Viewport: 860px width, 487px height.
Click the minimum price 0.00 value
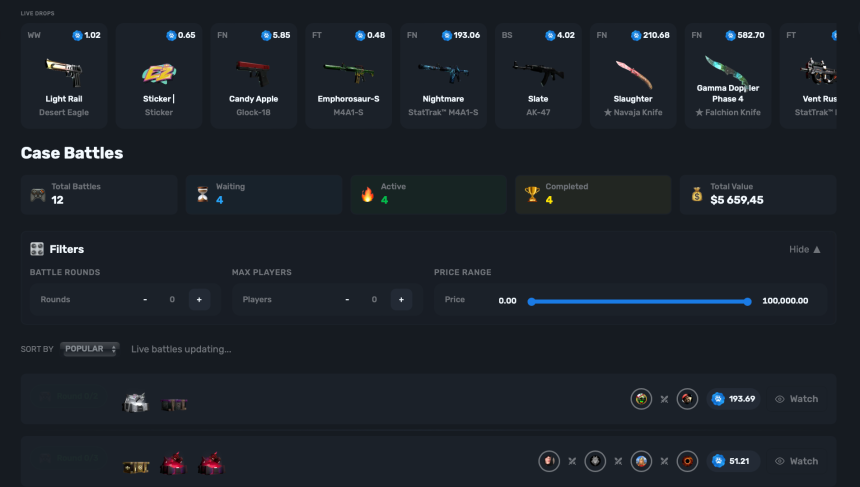coord(507,301)
